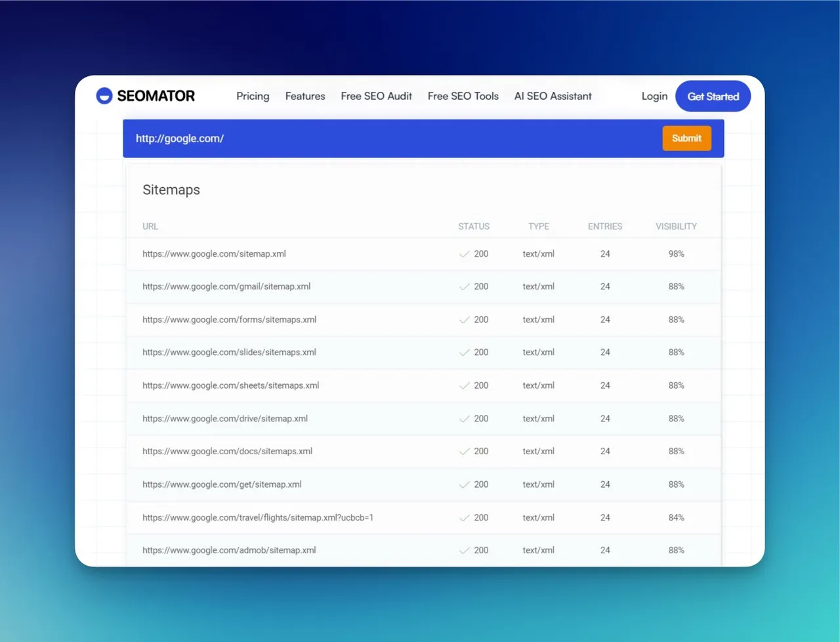Click the Login link

(x=654, y=96)
